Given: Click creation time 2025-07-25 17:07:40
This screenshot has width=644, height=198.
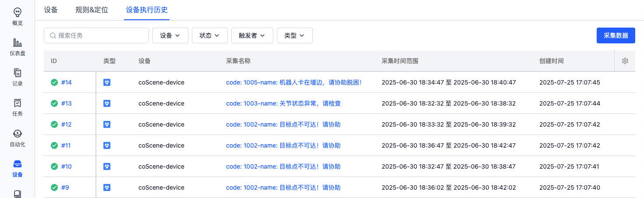Looking at the screenshot, I should [570, 187].
